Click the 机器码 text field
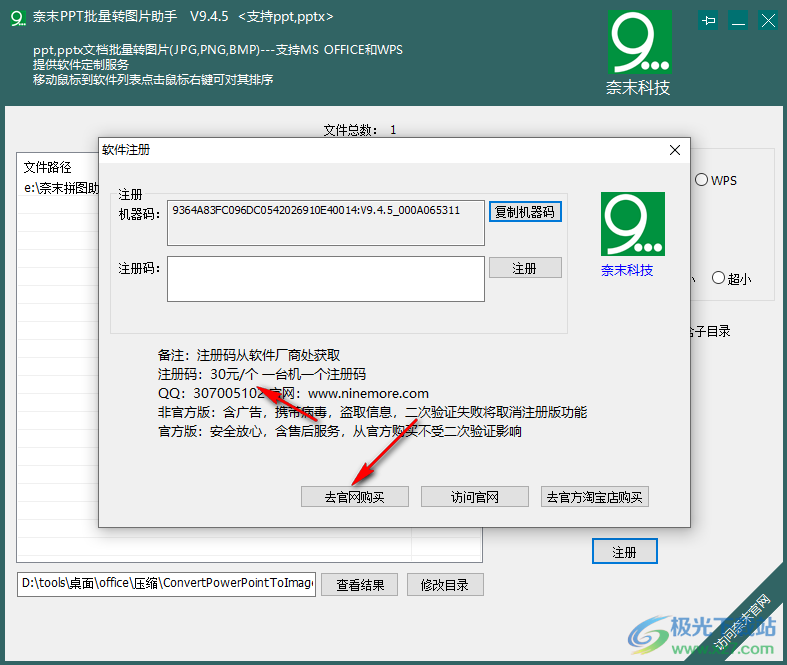The height and width of the screenshot is (665, 787). [326, 223]
